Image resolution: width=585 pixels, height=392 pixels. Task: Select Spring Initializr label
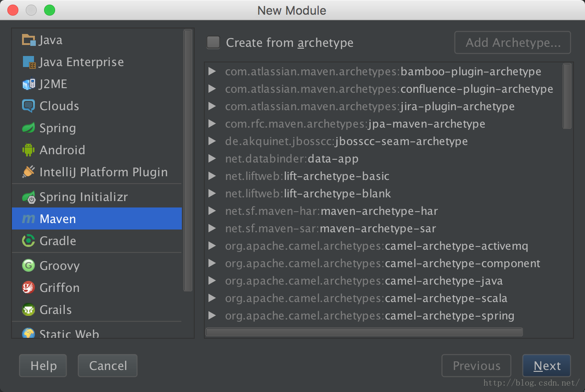click(x=84, y=197)
